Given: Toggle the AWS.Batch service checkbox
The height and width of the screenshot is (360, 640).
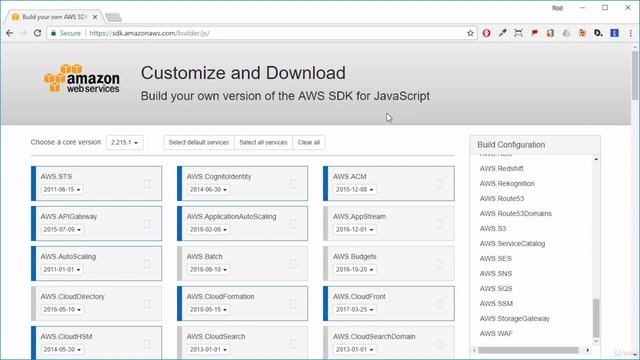Looking at the screenshot, I should [x=293, y=264].
